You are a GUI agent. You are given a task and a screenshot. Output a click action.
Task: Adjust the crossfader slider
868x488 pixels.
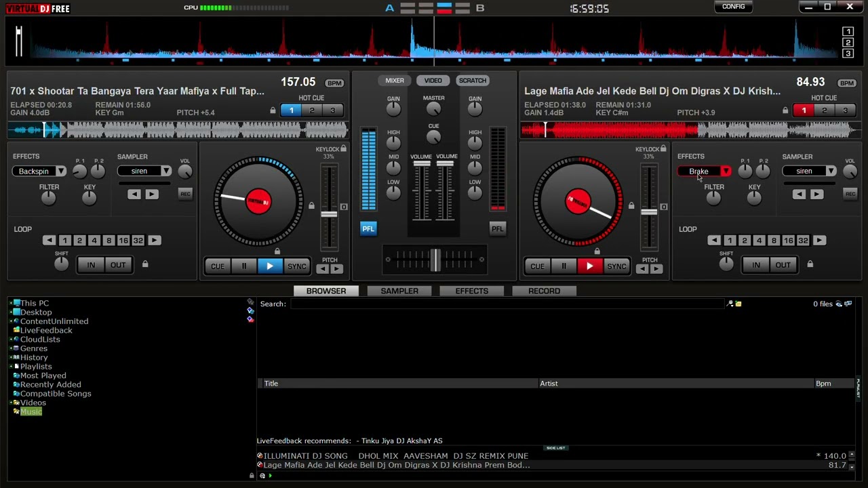click(x=435, y=260)
